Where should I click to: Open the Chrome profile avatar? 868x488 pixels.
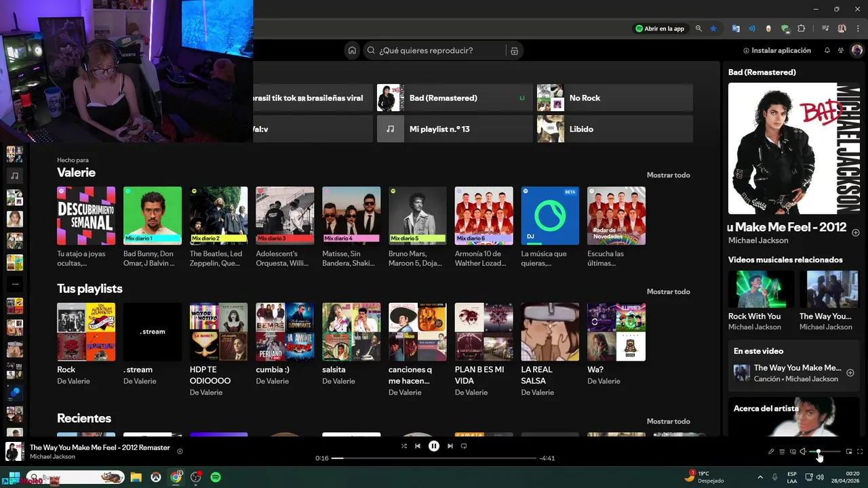842,28
